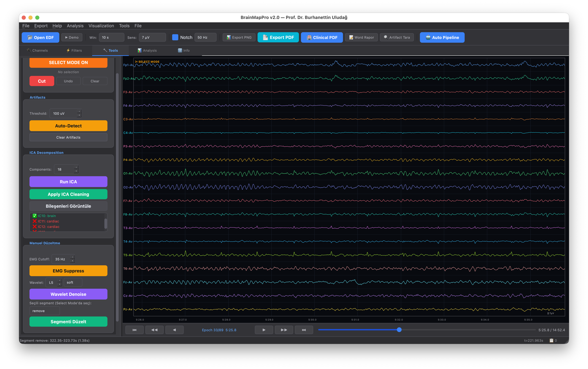Click Clear Artifacts
The image size is (588, 369).
click(68, 137)
